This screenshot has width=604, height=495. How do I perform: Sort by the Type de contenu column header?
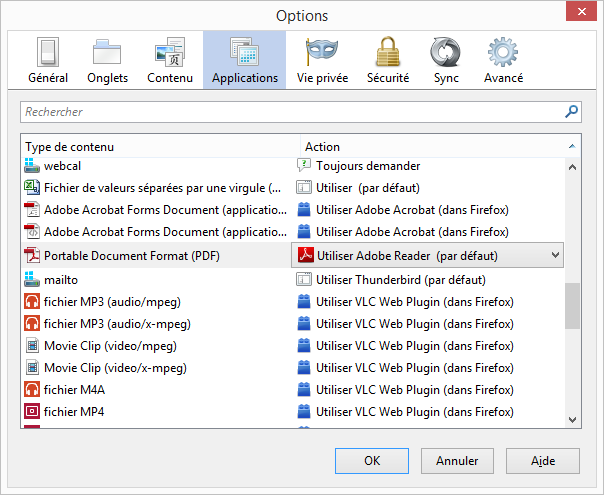click(x=160, y=147)
